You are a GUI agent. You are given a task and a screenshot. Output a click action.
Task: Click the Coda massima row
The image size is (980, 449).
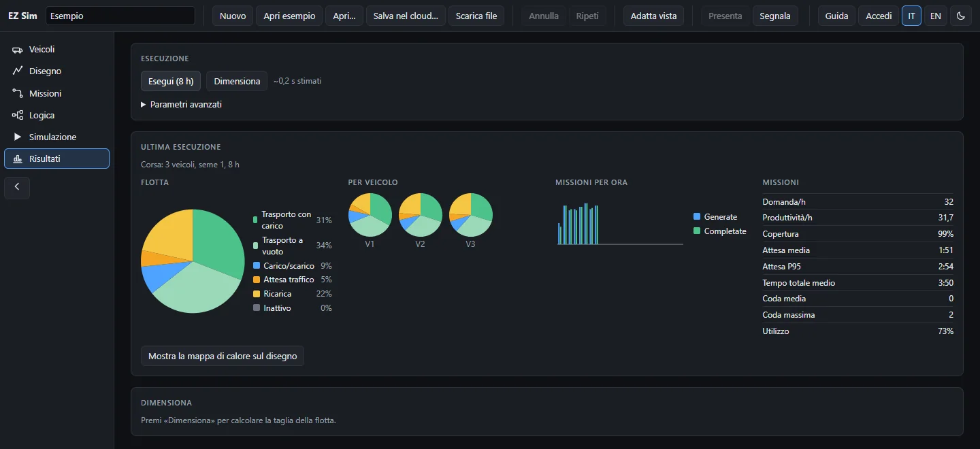857,315
